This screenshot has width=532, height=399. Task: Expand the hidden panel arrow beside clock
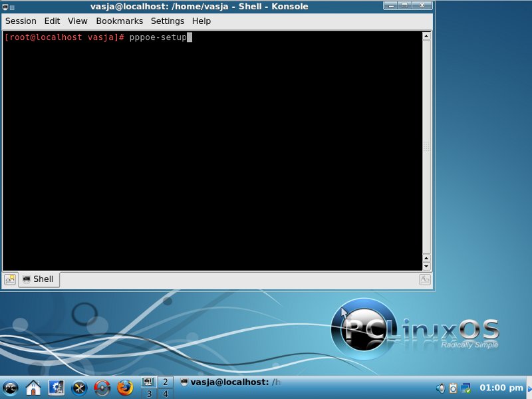pos(529,388)
